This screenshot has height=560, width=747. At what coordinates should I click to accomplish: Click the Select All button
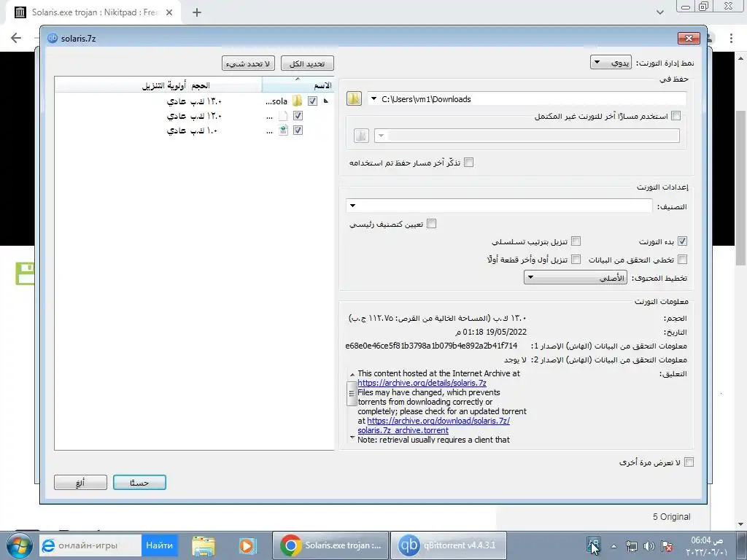307,63
